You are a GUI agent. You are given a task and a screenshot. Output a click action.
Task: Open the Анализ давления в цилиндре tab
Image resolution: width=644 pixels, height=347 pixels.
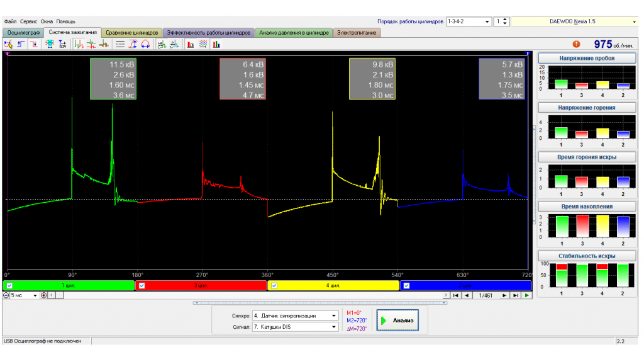(x=294, y=33)
